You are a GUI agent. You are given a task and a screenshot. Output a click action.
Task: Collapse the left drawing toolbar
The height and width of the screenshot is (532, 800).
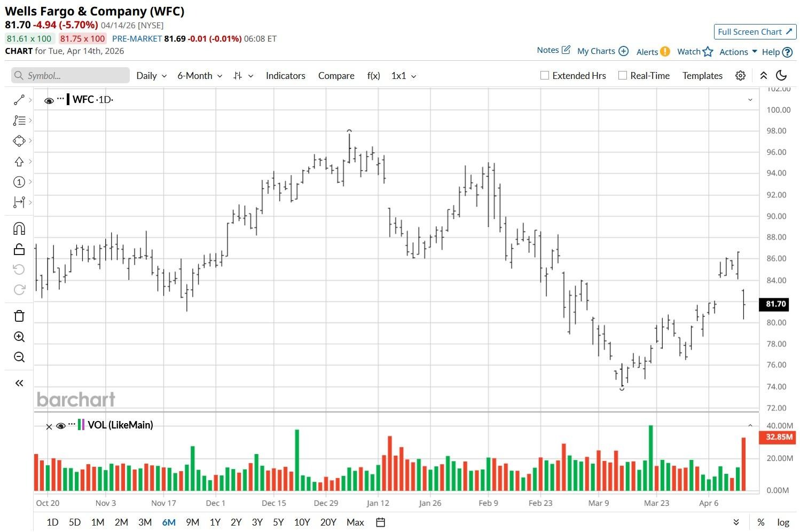[19, 383]
